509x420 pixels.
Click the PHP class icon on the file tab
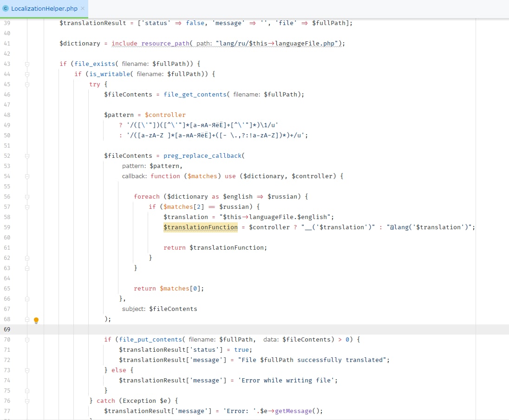click(x=6, y=8)
